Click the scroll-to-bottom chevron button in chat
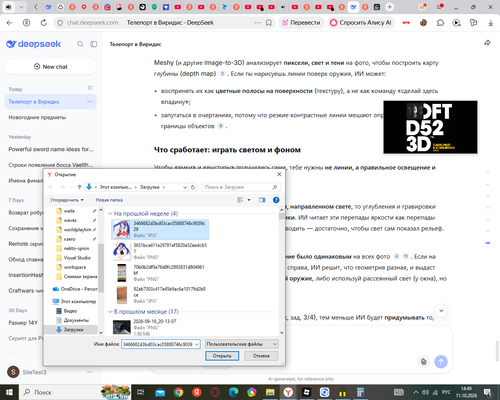 (441, 311)
